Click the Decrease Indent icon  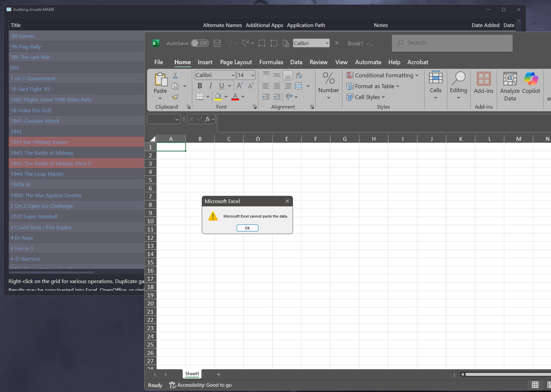point(266,97)
